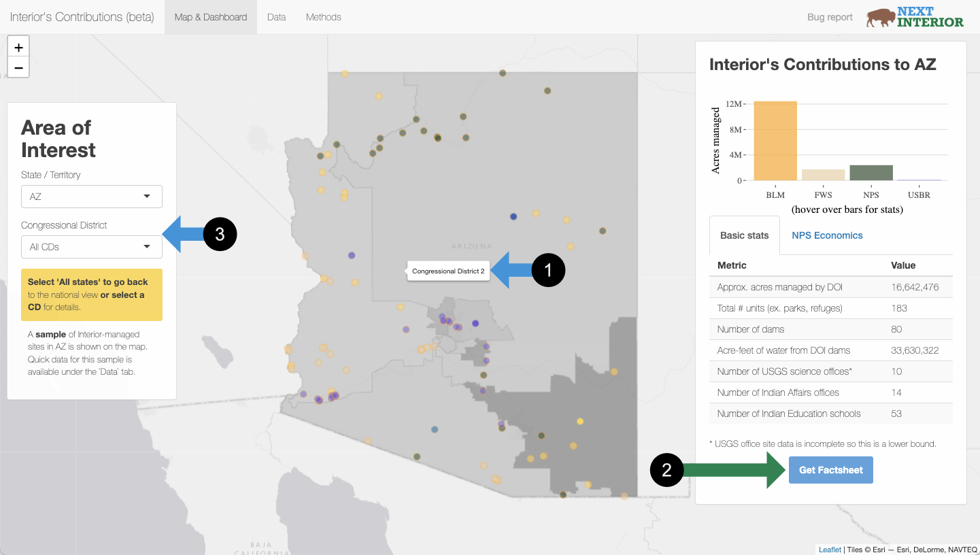
Task: Open the State / Territory dropdown
Action: click(x=91, y=197)
